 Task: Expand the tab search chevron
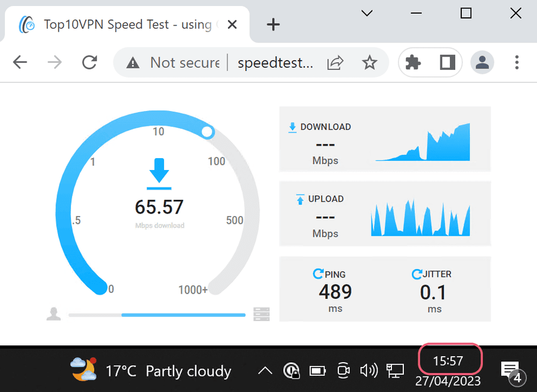click(x=367, y=13)
